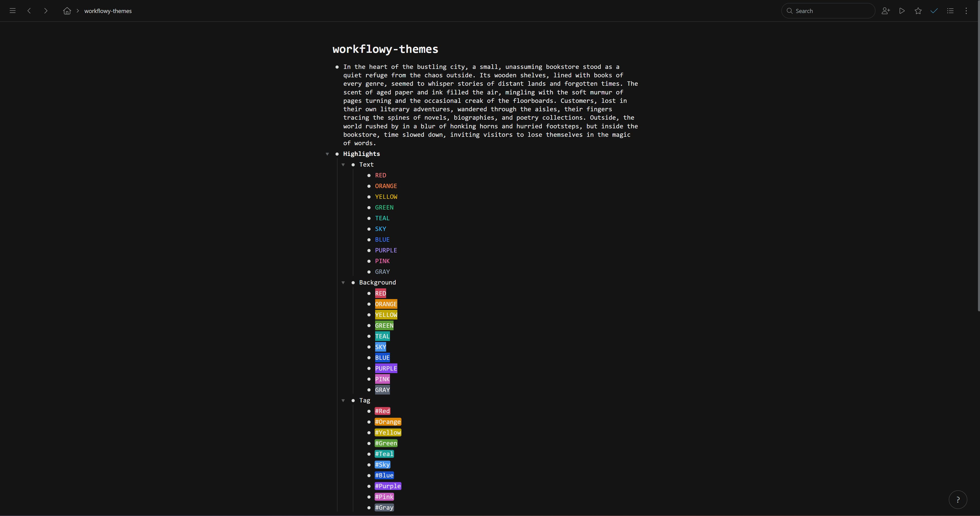
Task: Click the sky colored text SKY
Action: tap(381, 229)
